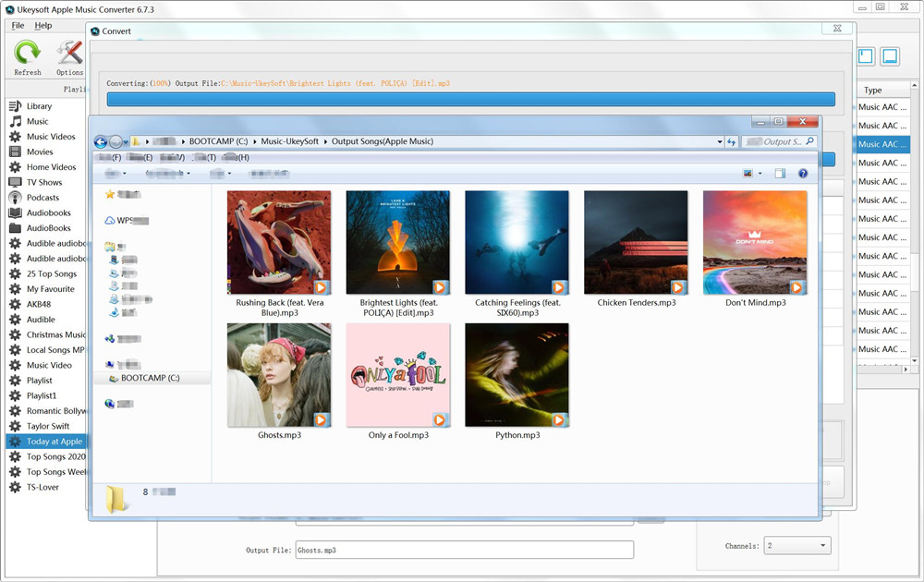The height and width of the screenshot is (582, 924).
Task: Open the File menu
Action: point(18,25)
